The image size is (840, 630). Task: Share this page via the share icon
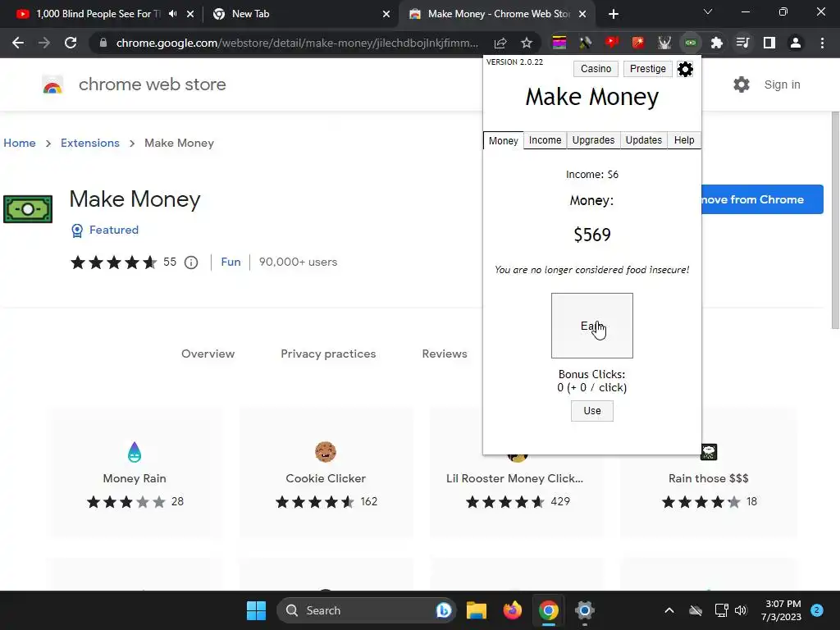point(500,43)
